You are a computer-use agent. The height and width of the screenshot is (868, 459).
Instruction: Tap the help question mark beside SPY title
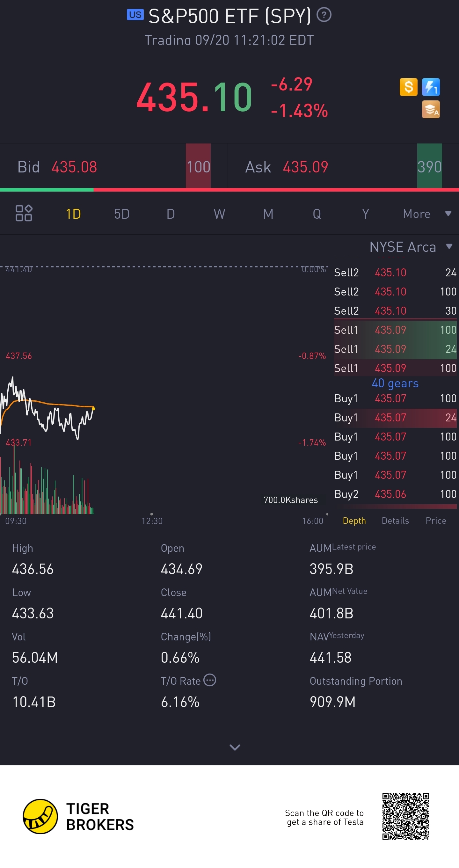click(324, 15)
